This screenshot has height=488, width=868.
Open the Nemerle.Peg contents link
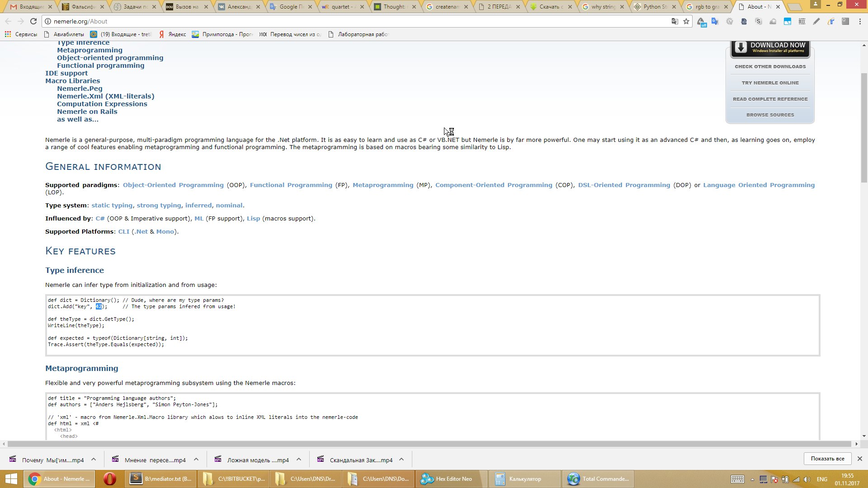pyautogui.click(x=80, y=89)
